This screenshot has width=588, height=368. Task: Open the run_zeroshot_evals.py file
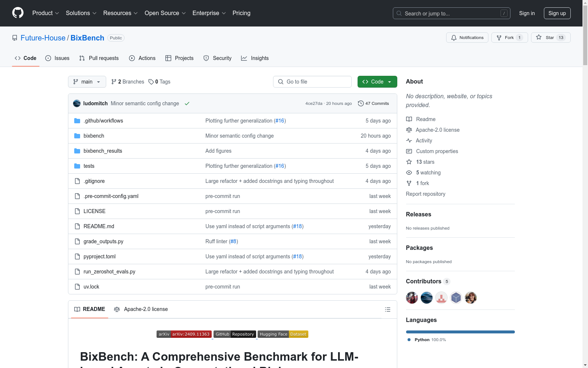(x=110, y=272)
